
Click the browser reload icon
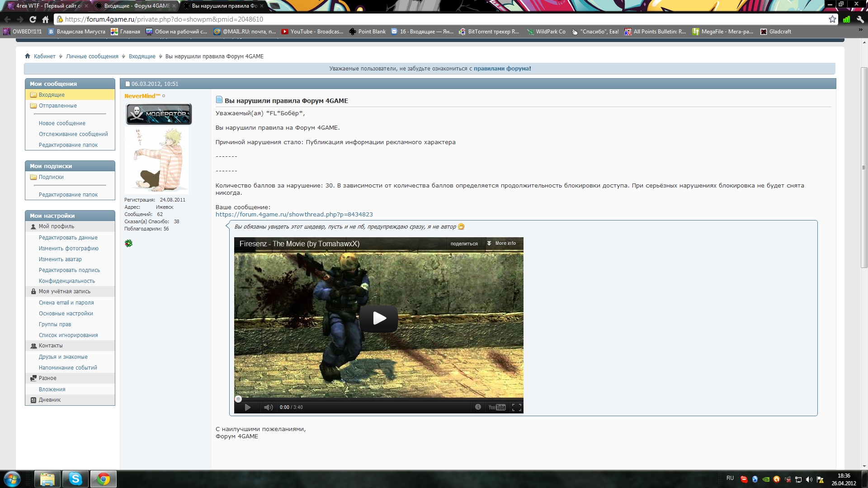tap(33, 19)
